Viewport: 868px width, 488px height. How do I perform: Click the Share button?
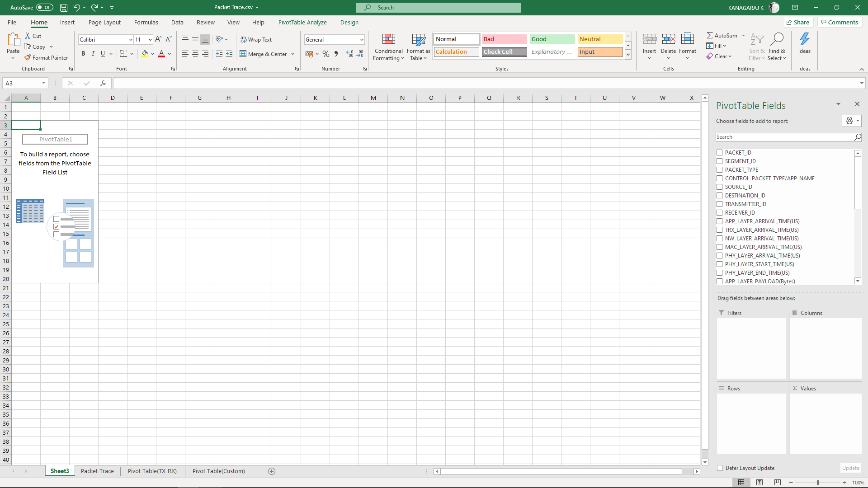coord(798,22)
